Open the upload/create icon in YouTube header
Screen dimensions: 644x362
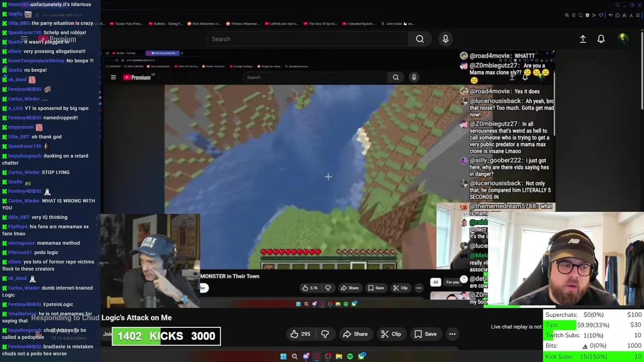pyautogui.click(x=583, y=39)
